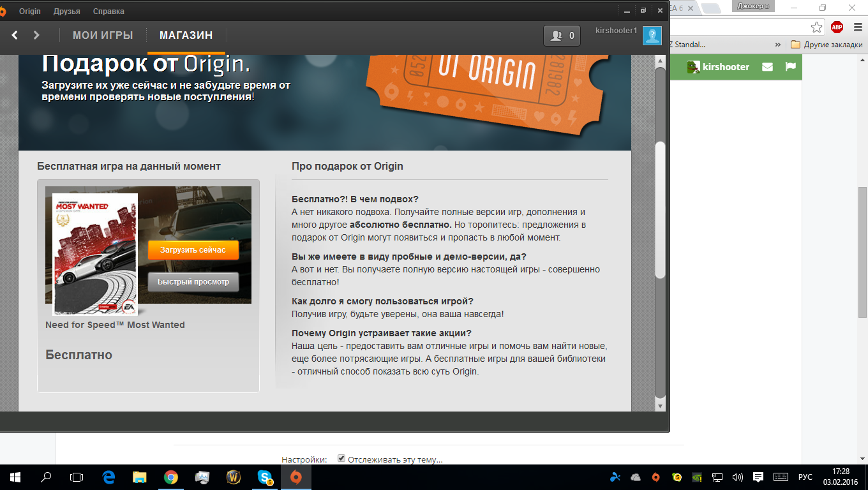Open the Need for Speed Most Wanted title link
The image size is (868, 490).
(x=115, y=325)
